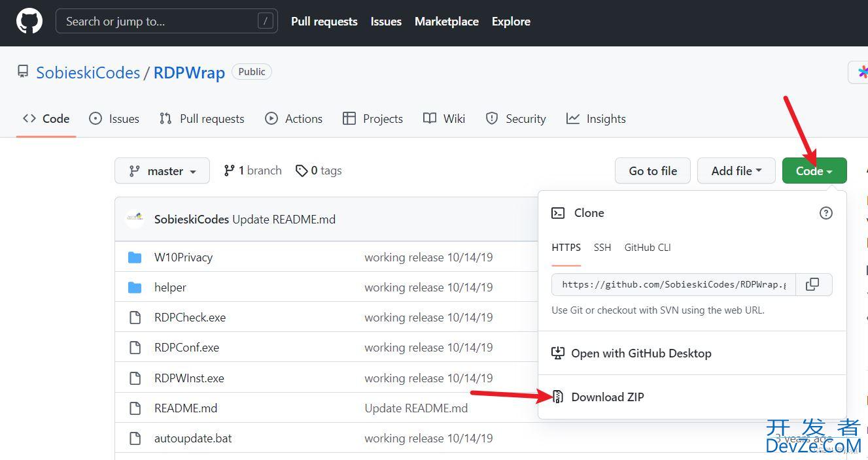This screenshot has height=460, width=868.
Task: Click the GitHub Desktop download icon
Action: 558,353
